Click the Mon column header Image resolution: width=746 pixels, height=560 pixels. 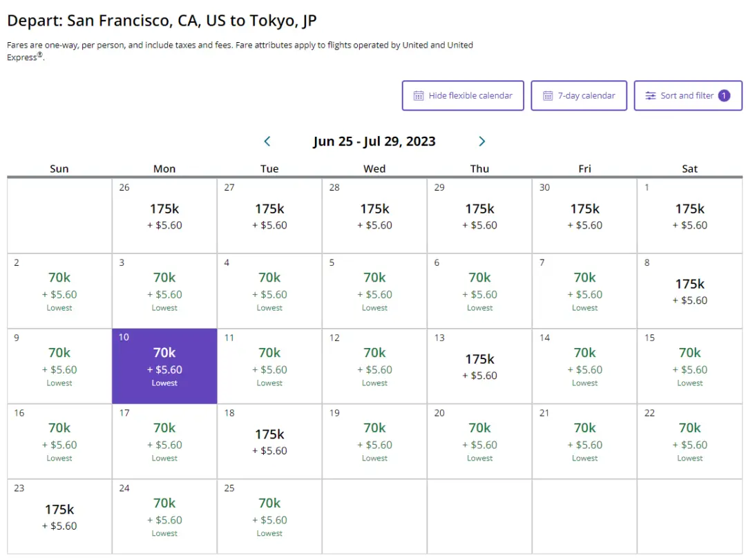(164, 168)
